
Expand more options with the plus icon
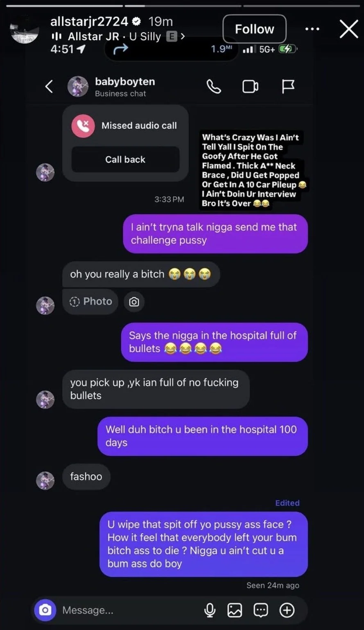287,610
